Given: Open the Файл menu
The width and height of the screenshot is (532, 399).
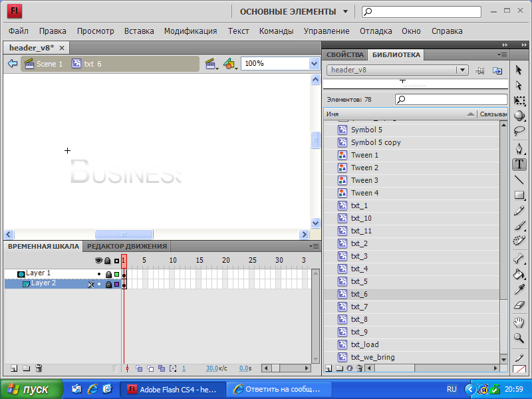Looking at the screenshot, I should 19,31.
